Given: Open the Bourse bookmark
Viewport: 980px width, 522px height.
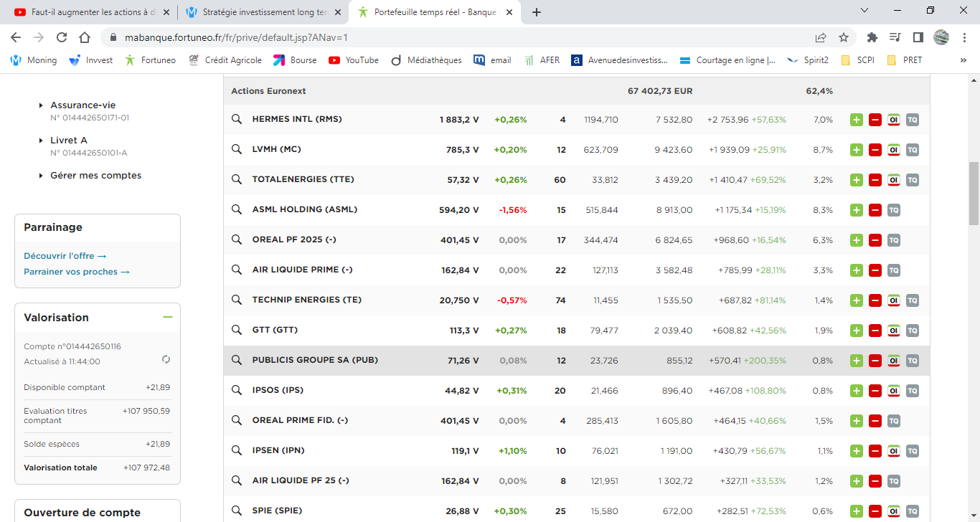Looking at the screenshot, I should click(x=295, y=60).
